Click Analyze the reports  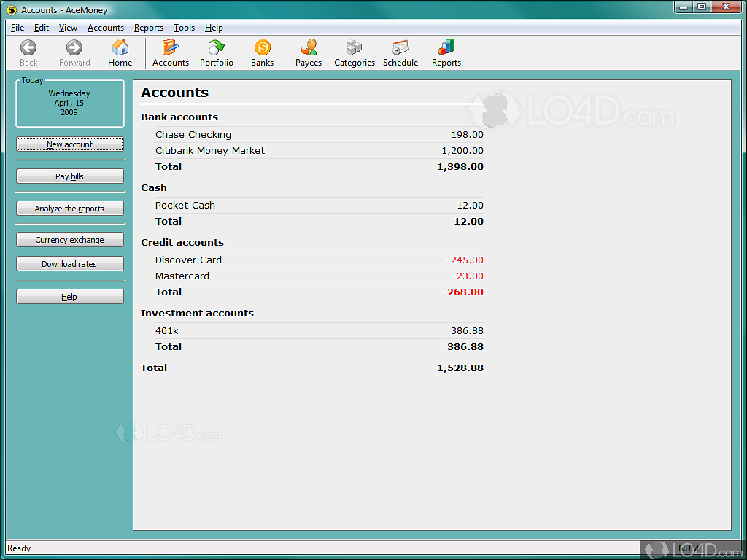point(69,208)
